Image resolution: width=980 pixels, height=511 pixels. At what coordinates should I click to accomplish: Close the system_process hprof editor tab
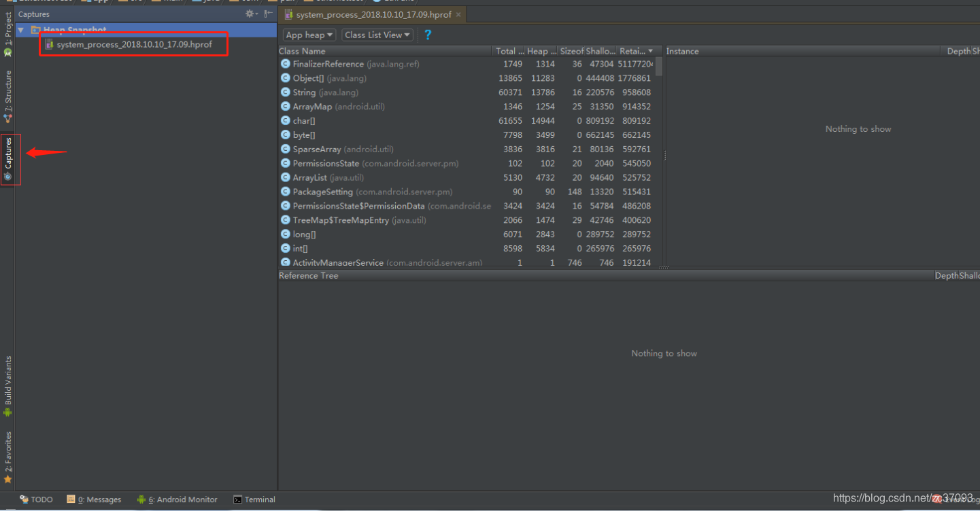click(458, 14)
